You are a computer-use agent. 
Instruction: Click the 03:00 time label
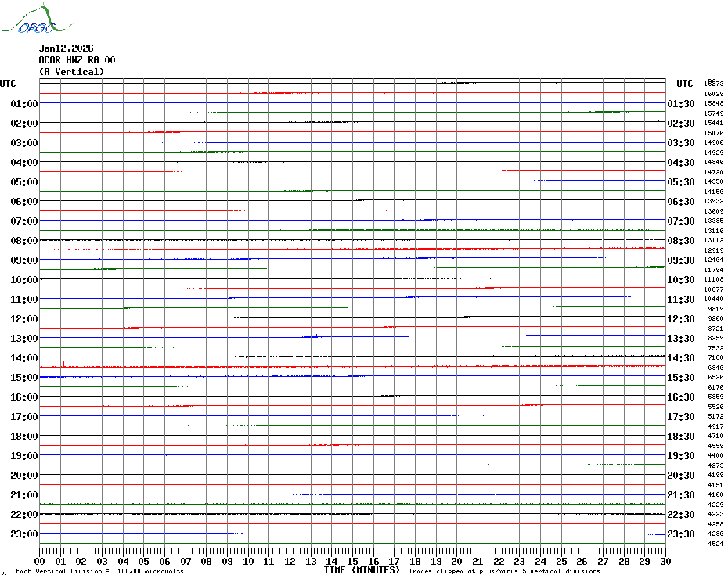point(24,142)
